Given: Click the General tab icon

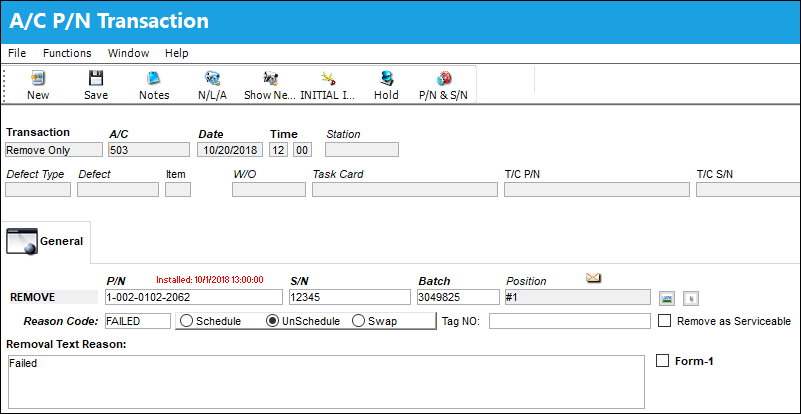Looking at the screenshot, I should pos(21,241).
